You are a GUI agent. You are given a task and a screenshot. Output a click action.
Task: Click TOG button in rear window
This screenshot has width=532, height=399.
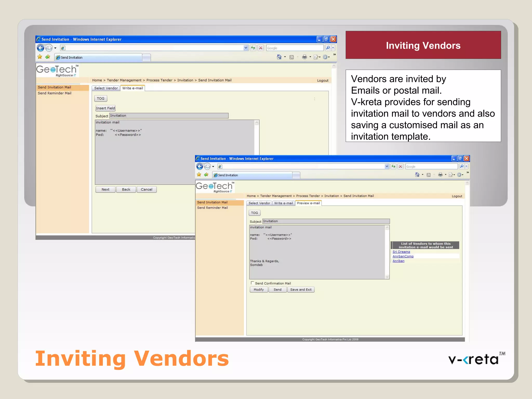point(101,98)
